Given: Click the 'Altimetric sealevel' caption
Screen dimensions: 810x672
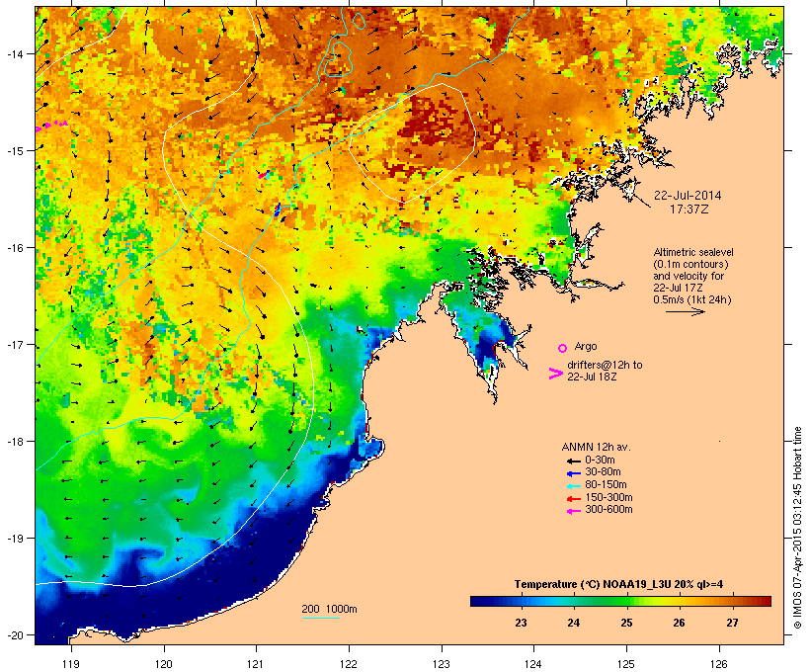Looking at the screenshot, I should [x=693, y=253].
